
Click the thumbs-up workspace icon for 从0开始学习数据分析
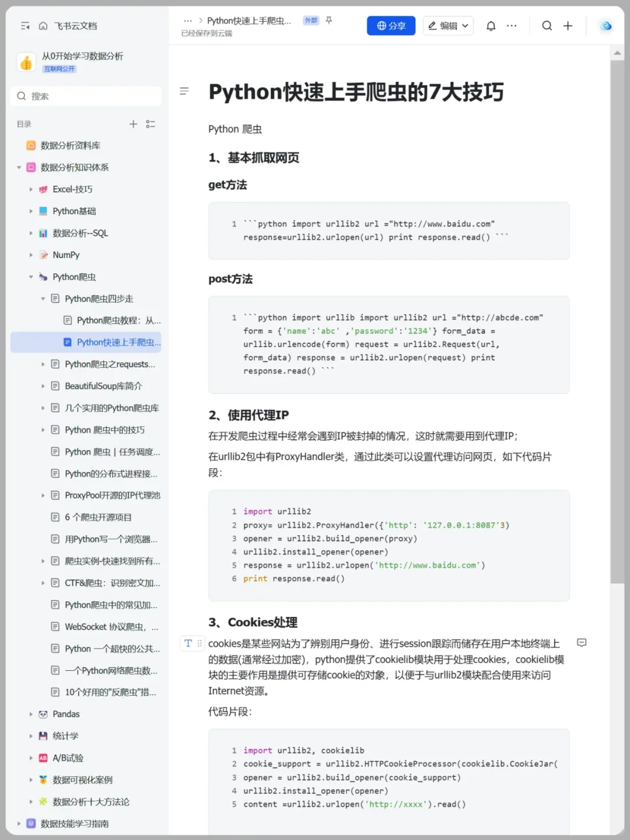(26, 61)
